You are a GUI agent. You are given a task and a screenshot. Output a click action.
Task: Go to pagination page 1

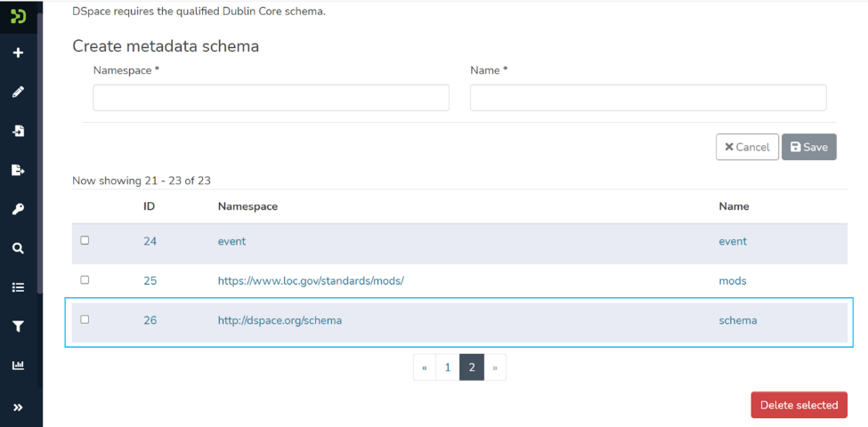click(447, 367)
